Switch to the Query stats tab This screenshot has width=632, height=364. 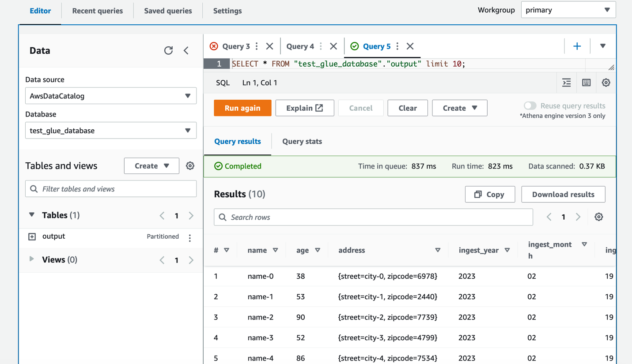click(302, 142)
